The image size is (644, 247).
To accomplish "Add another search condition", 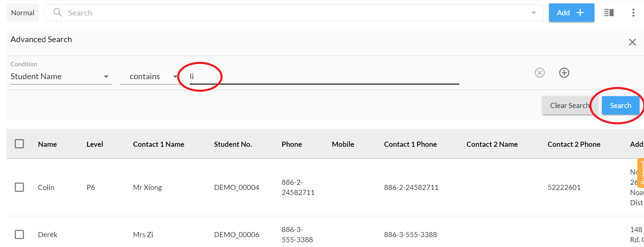I will click(564, 73).
